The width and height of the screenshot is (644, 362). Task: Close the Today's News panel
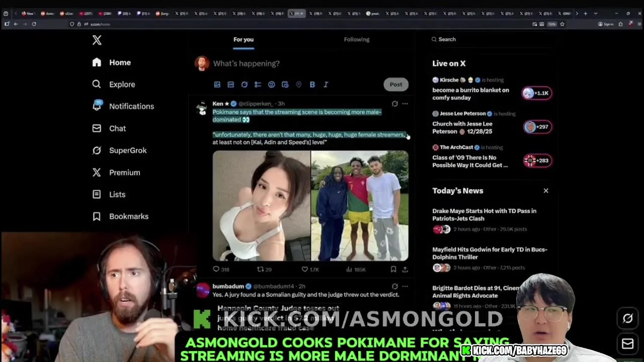pos(546,191)
